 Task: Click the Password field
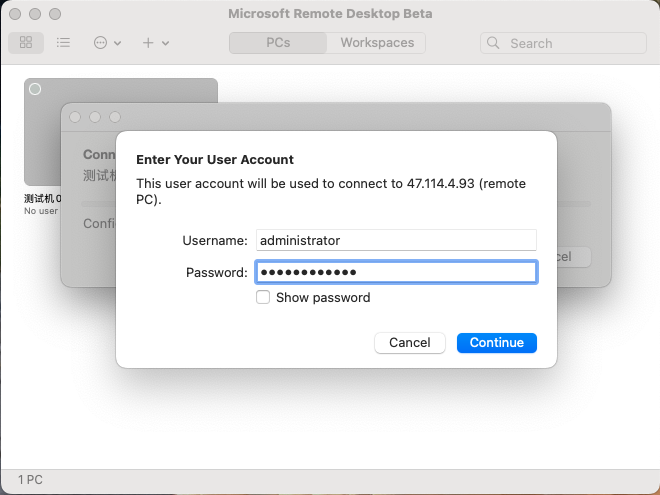pyautogui.click(x=396, y=272)
